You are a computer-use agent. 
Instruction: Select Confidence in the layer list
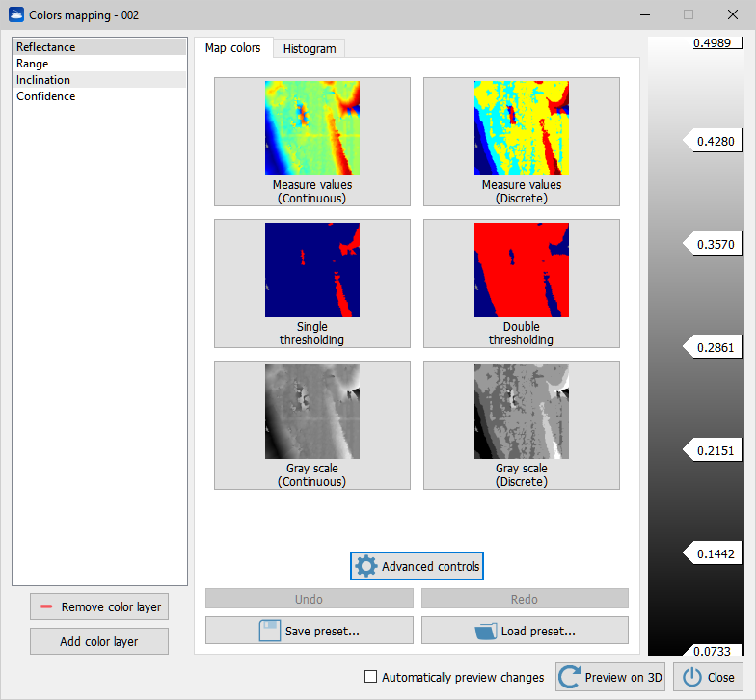click(x=45, y=96)
